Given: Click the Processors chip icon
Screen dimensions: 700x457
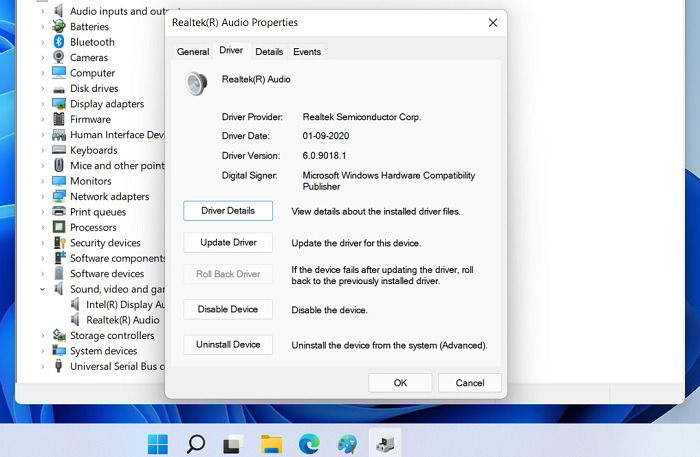Looking at the screenshot, I should coord(59,227).
